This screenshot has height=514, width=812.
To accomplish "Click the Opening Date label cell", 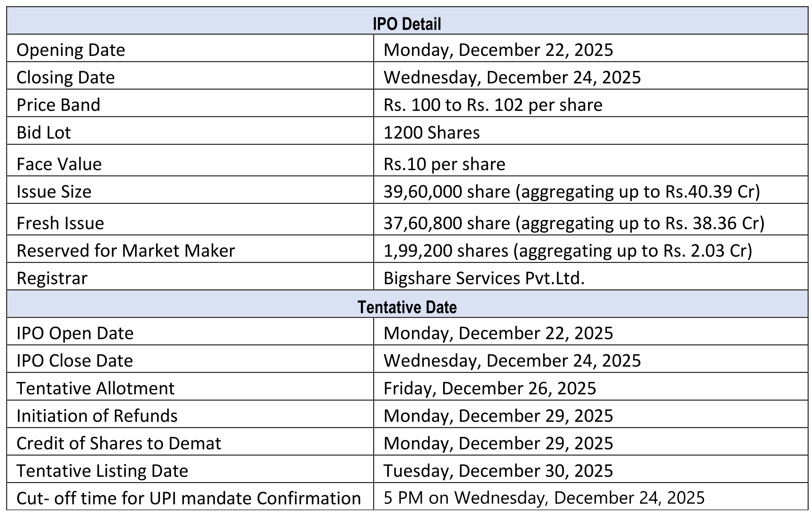I will coord(71,50).
